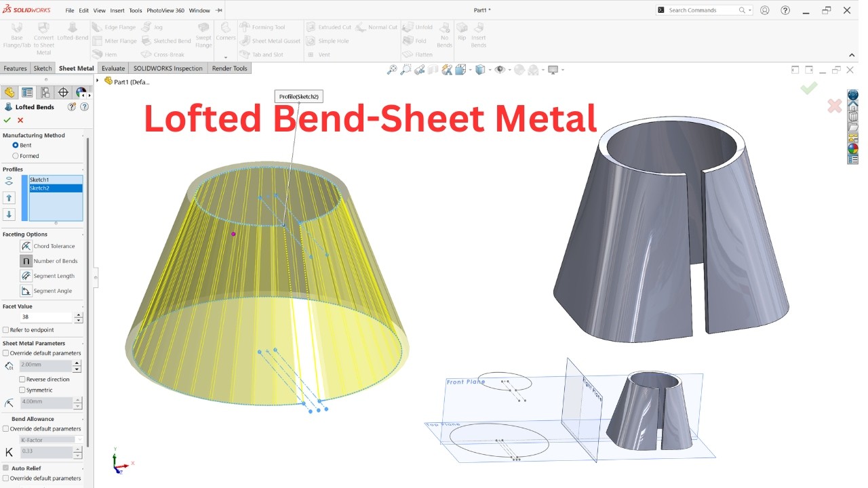
Task: Toggle the Symmetric checkbox
Action: (22, 390)
